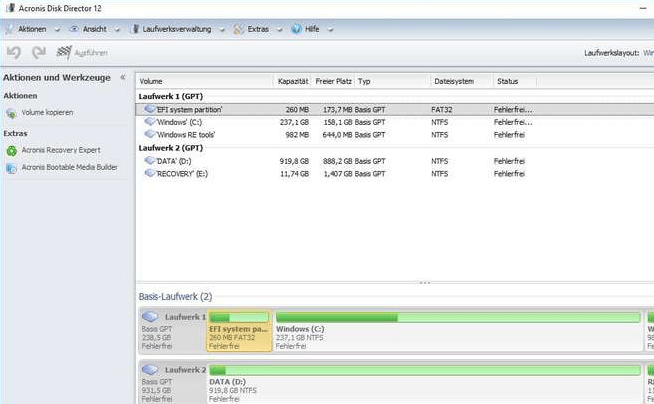This screenshot has height=404, width=654.
Task: Click the Aktionen menu wrench icon
Action: 9,29
